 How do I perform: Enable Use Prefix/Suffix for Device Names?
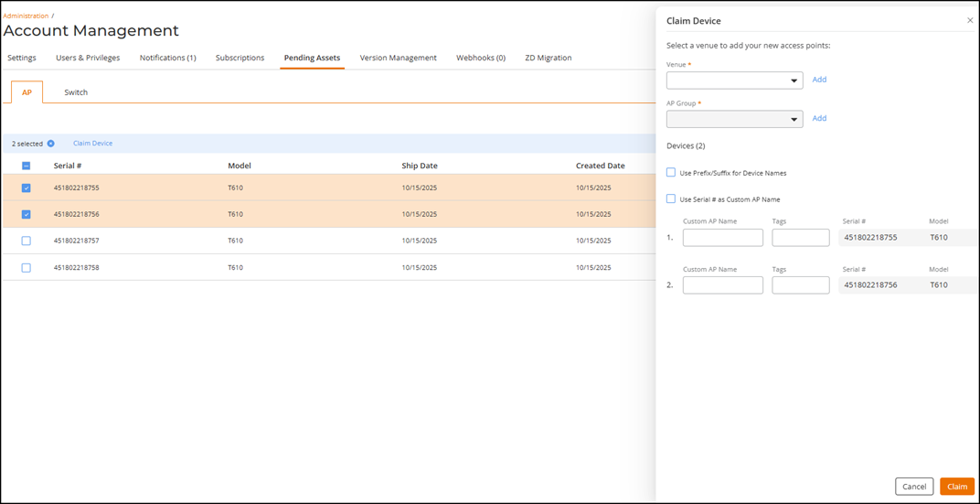click(x=671, y=172)
